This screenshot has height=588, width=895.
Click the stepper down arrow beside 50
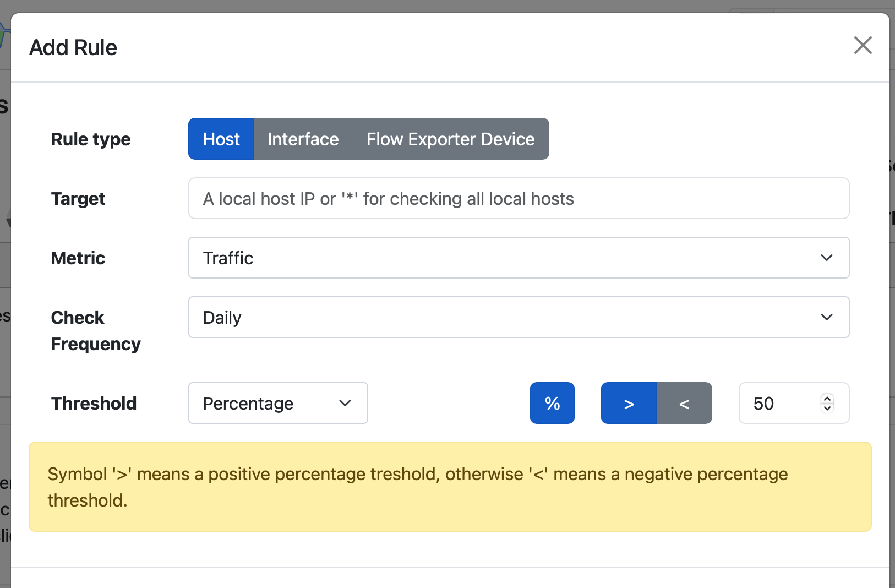coord(826,409)
